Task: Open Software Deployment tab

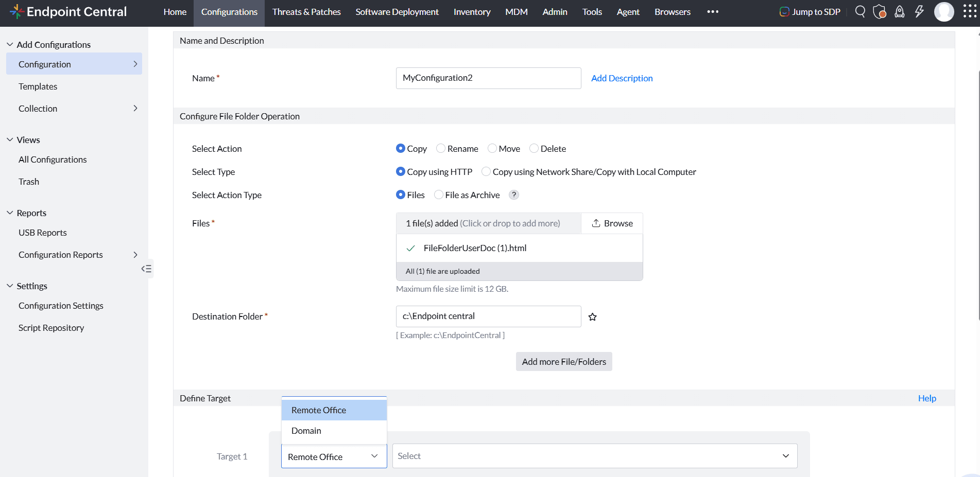Action: click(x=397, y=12)
